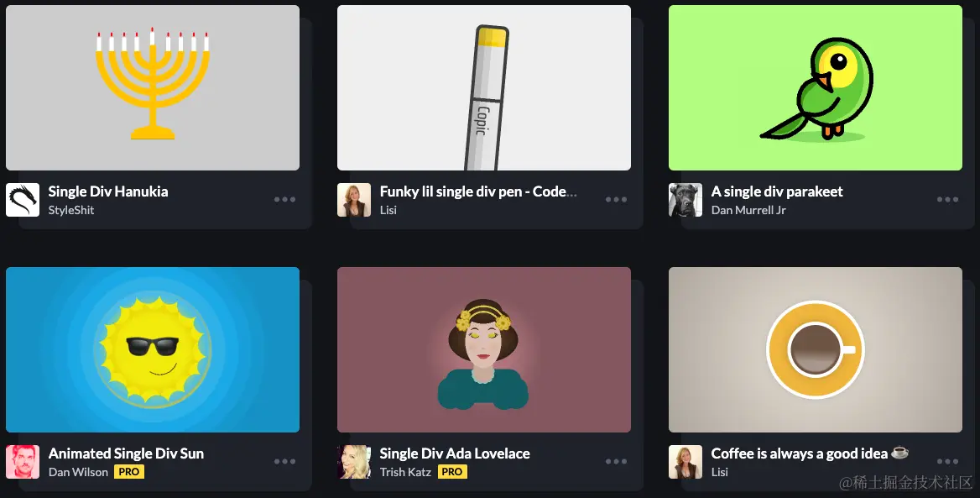Click the PRO badge next to Dan Wilson
This screenshot has height=498, width=980.
click(x=129, y=472)
